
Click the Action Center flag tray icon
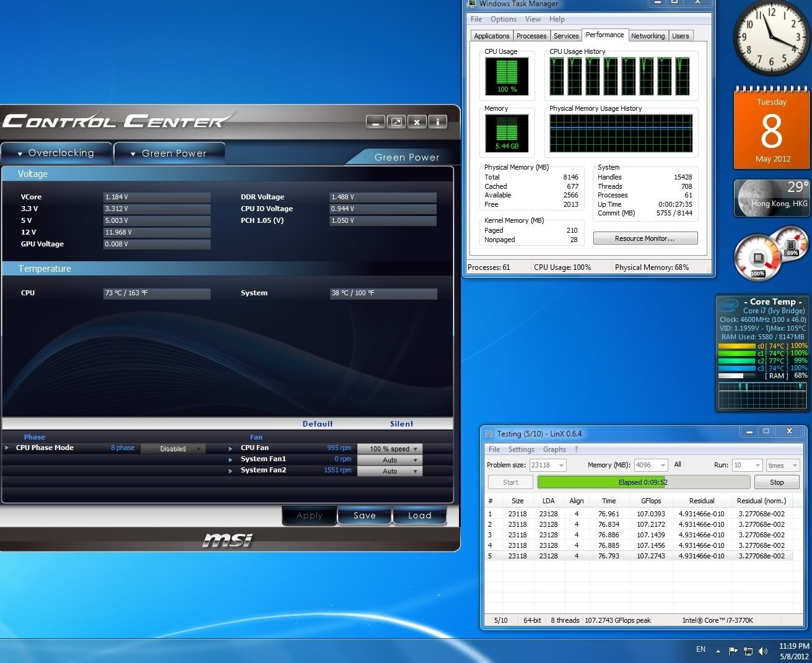click(x=733, y=651)
